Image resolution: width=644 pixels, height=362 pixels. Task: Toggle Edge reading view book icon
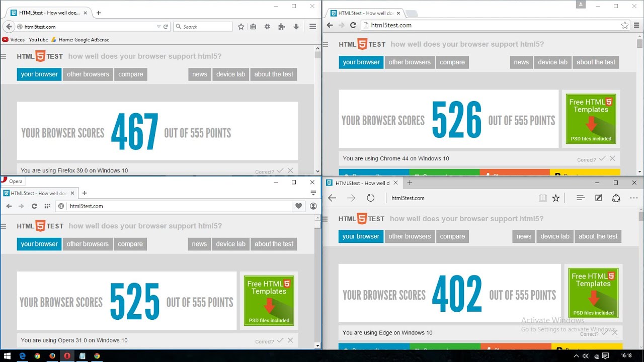click(542, 198)
